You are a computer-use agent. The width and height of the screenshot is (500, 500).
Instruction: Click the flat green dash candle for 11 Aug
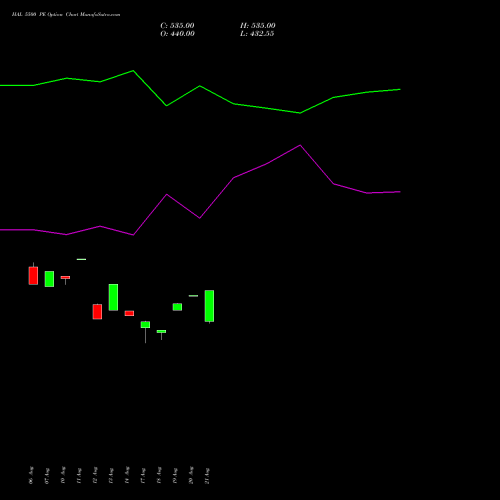coord(81,259)
